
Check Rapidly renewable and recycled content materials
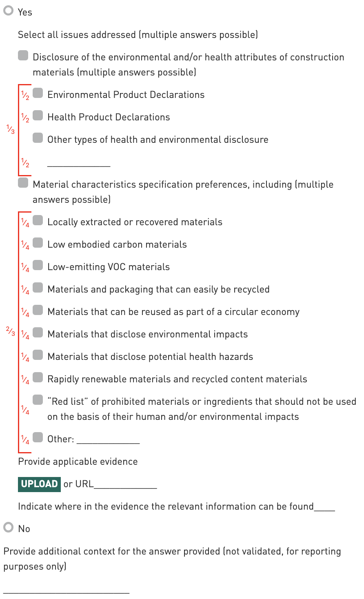pos(38,377)
